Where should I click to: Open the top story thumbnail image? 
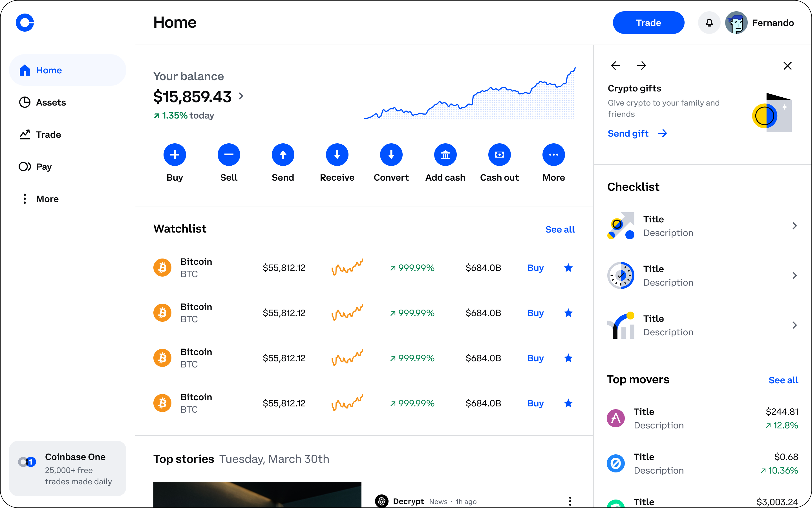257,495
